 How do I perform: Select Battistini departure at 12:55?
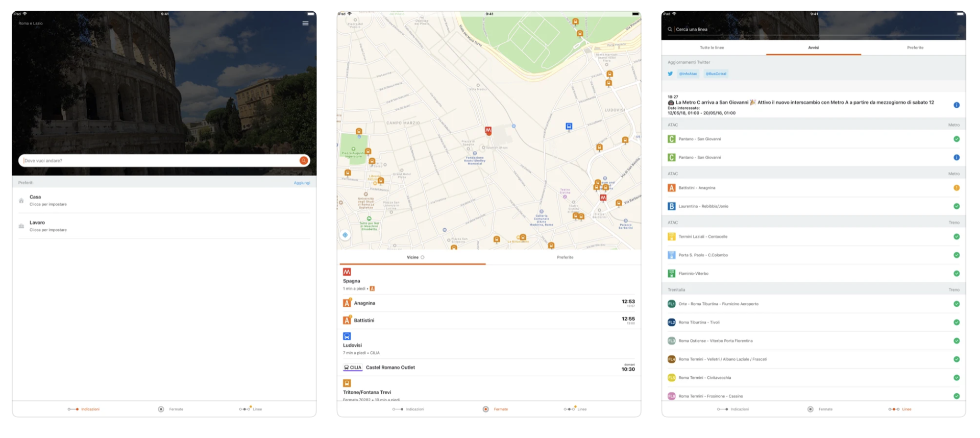(x=489, y=321)
